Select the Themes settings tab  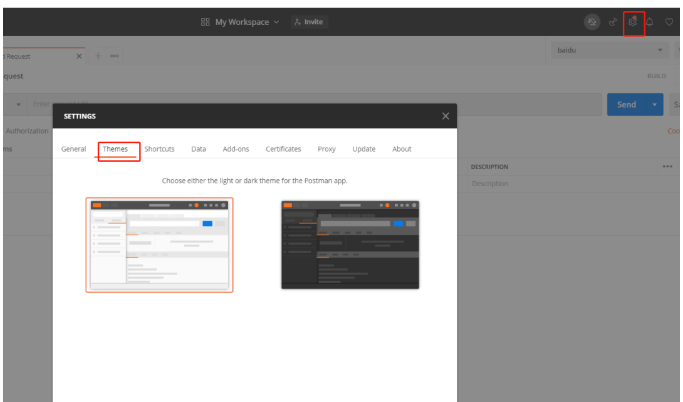click(115, 149)
